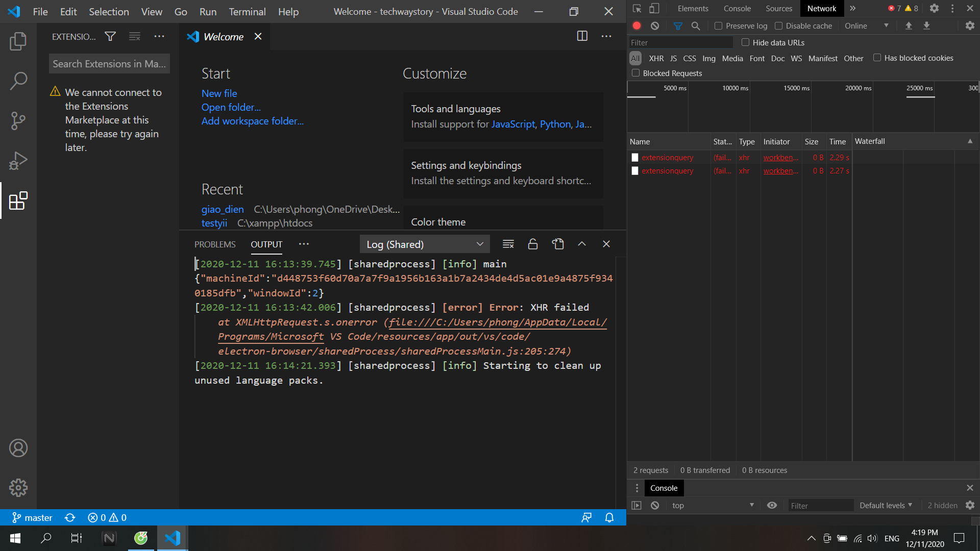The width and height of the screenshot is (980, 551).
Task: Open the Run and Debug view
Action: pyautogui.click(x=18, y=160)
